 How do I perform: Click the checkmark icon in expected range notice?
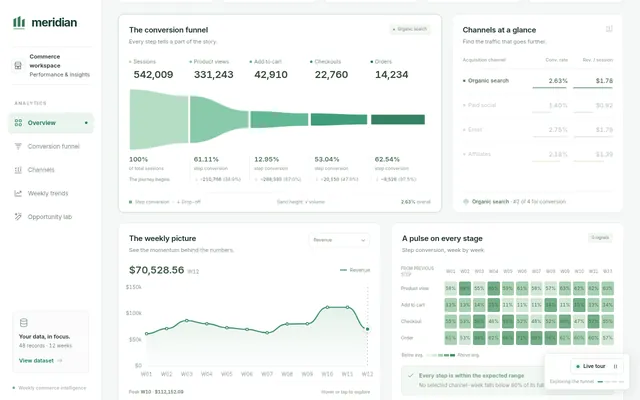tap(411, 376)
